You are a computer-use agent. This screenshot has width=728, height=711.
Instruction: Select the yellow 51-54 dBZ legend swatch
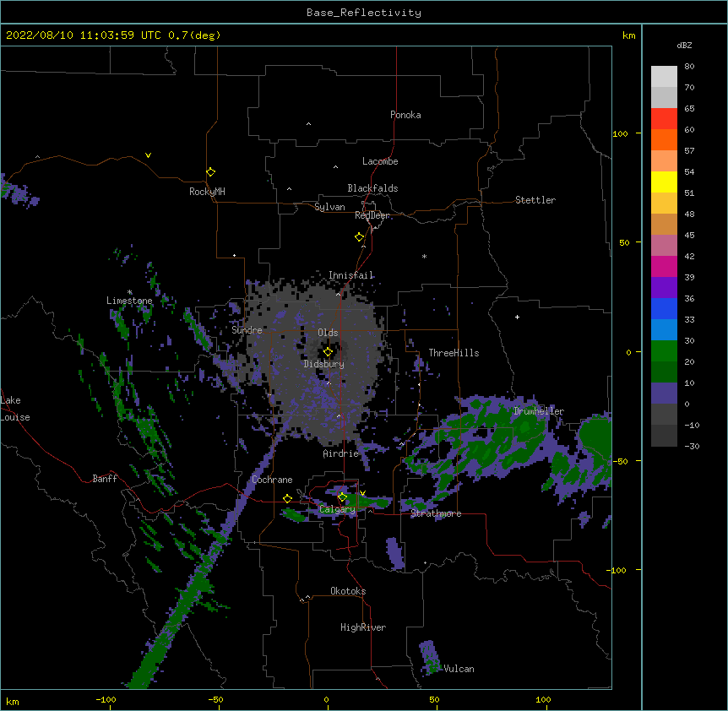pos(664,182)
